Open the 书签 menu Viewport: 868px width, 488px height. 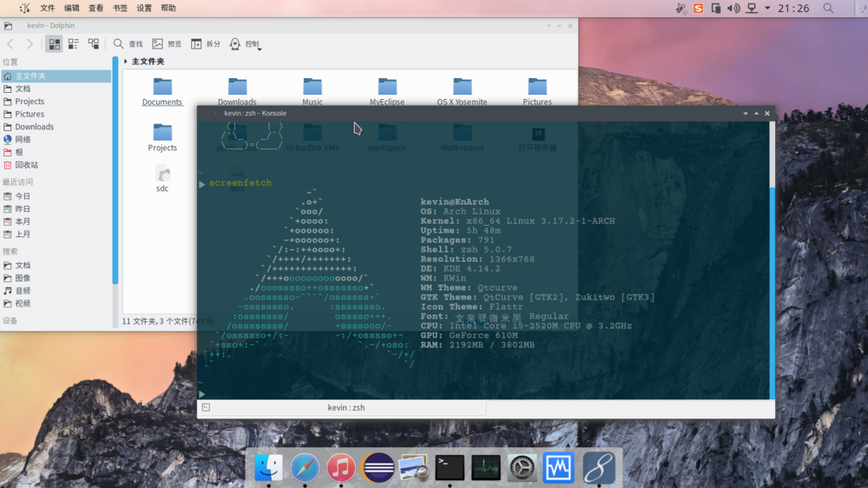[x=120, y=9]
